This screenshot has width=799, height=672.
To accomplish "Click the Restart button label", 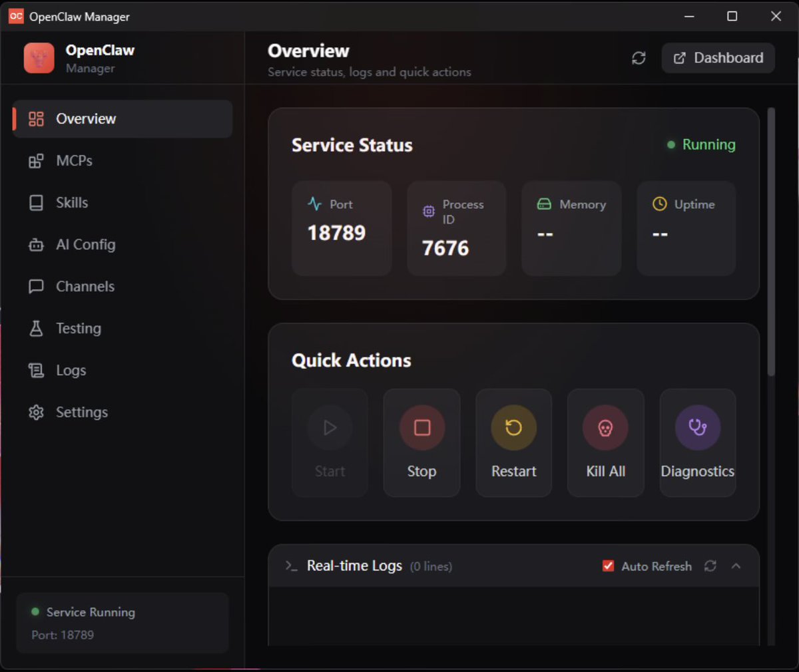I will 513,471.
